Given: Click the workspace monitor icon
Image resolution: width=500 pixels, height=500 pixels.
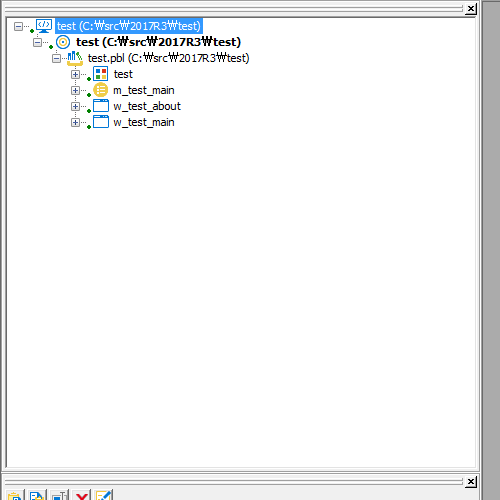Looking at the screenshot, I should click(44, 26).
